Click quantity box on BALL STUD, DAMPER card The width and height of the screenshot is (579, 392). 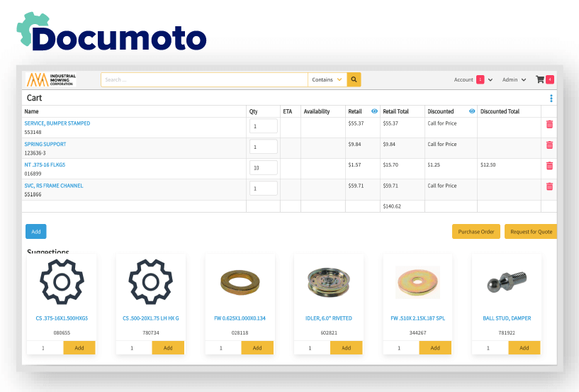point(490,347)
